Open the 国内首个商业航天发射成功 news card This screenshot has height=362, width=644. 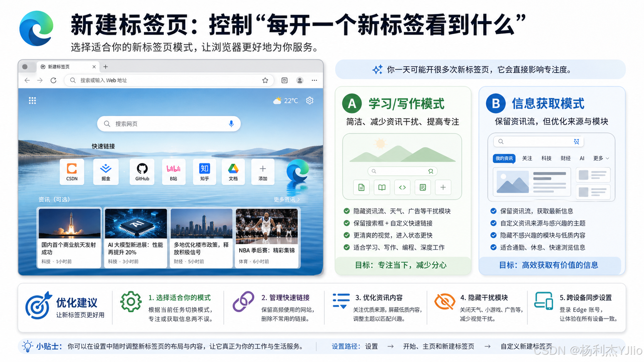click(69, 238)
